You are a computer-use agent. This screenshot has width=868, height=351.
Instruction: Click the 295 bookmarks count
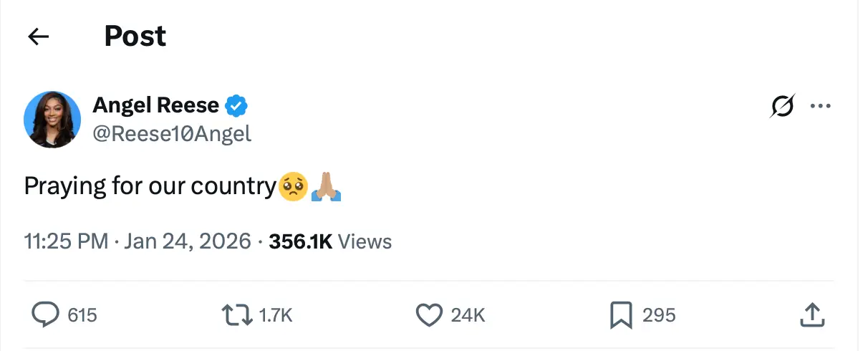pos(659,315)
